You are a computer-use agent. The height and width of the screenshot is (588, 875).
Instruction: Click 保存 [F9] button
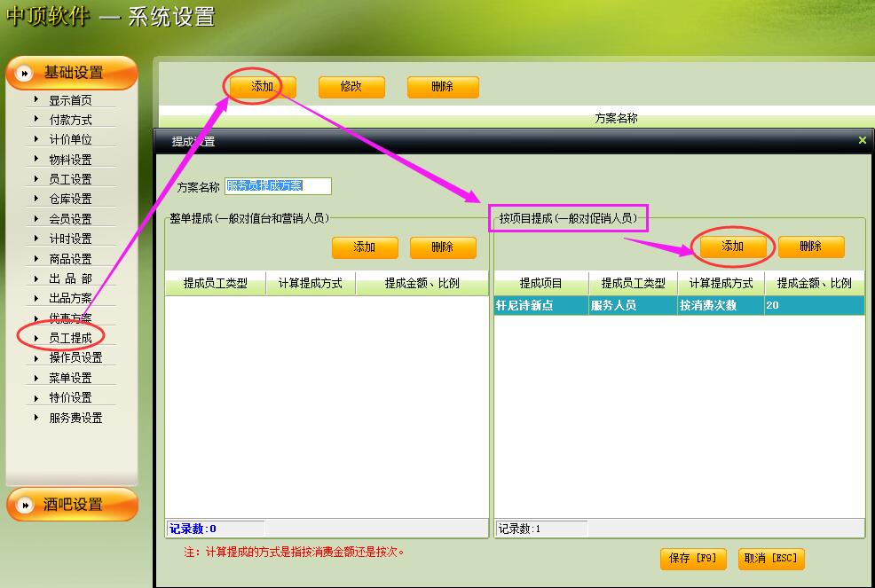[x=693, y=559]
